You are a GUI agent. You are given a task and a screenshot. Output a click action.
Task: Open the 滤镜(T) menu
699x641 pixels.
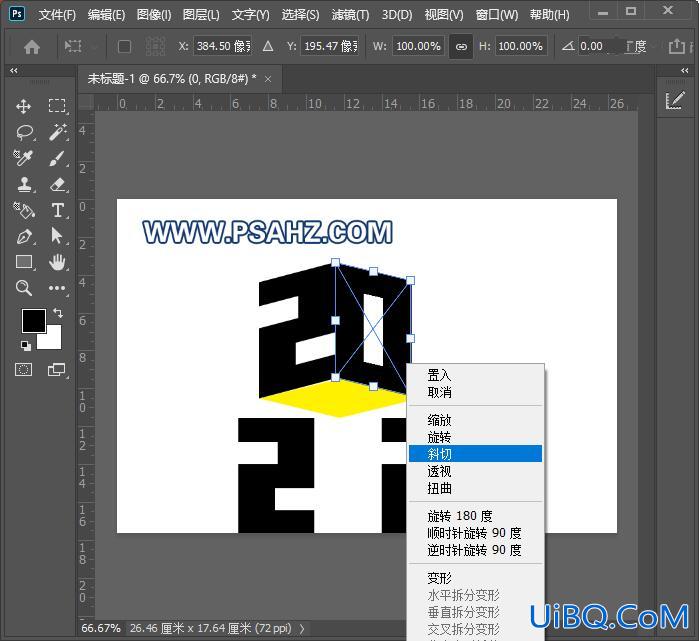point(350,15)
